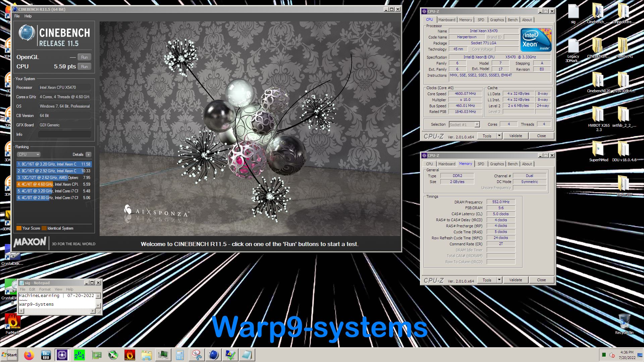Run the Cinebench CPU test
Image resolution: width=644 pixels, height=362 pixels.
click(x=84, y=67)
